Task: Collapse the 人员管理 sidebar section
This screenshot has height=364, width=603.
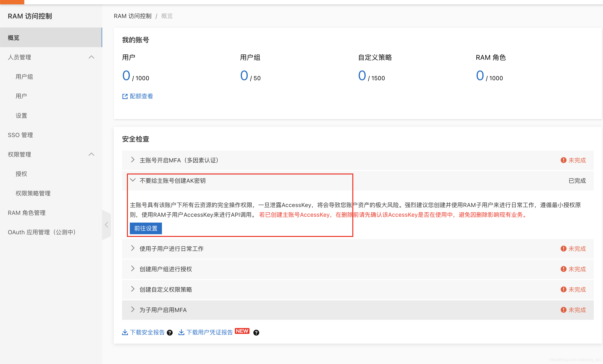Action: coord(91,57)
